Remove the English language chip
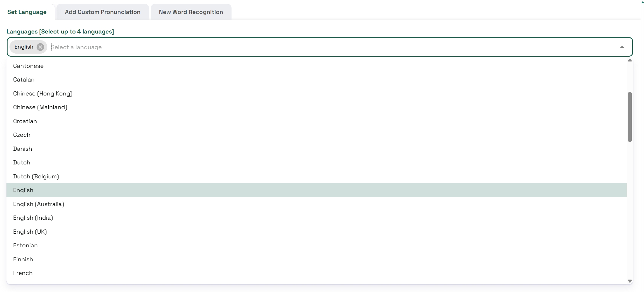The height and width of the screenshot is (292, 644). pos(40,47)
